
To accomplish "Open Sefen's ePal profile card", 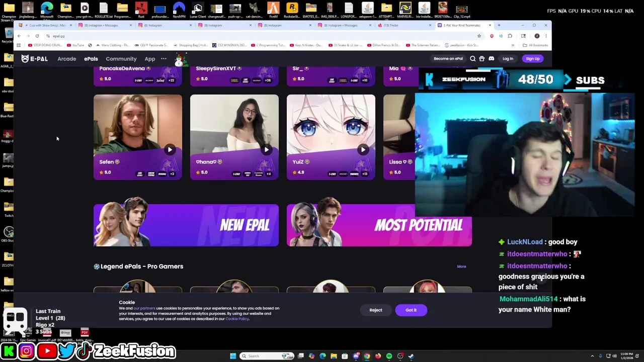I will click(137, 137).
